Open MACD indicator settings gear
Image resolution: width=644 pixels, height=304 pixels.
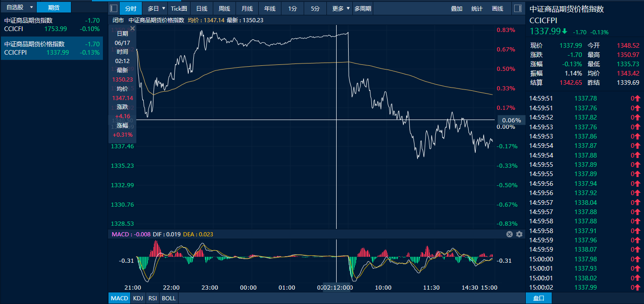(x=519, y=234)
